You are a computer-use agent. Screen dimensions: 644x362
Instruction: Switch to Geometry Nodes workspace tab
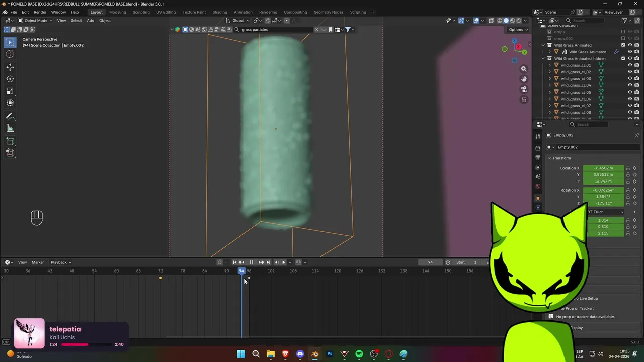[x=328, y=12]
